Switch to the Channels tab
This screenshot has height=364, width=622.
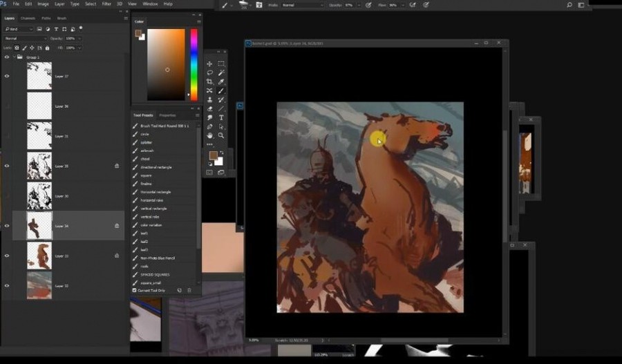pos(28,18)
